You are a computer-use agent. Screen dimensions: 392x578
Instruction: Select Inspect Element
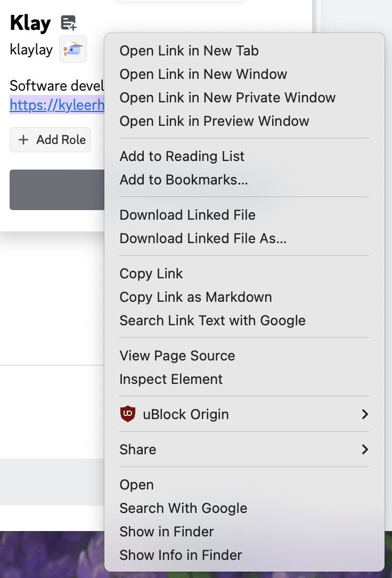[x=171, y=379]
